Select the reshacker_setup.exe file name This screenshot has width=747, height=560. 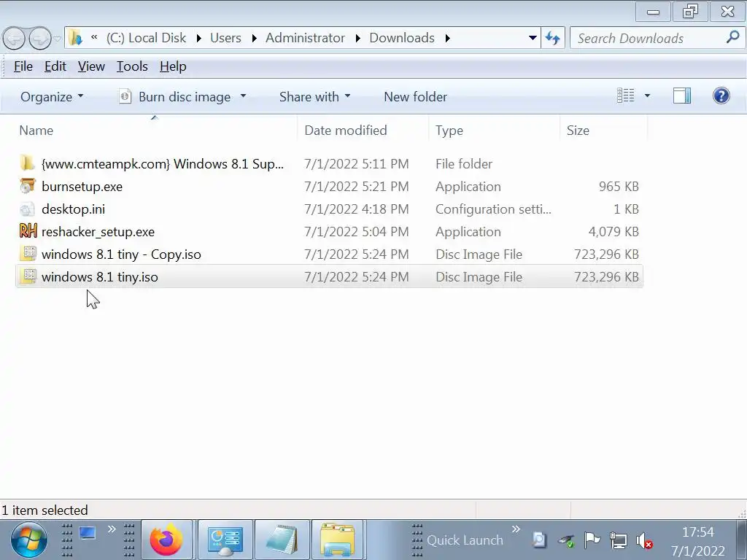point(98,231)
